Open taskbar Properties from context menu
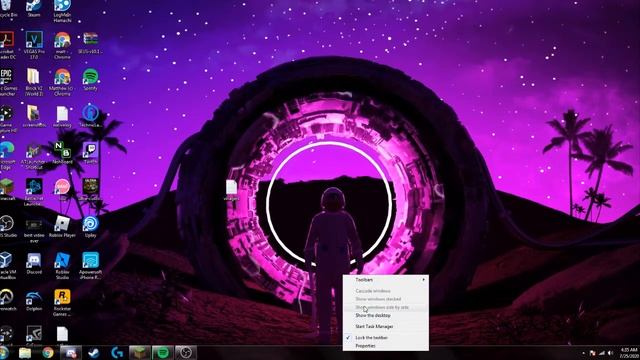Screen dimensions: 640x360 point(386,346)
